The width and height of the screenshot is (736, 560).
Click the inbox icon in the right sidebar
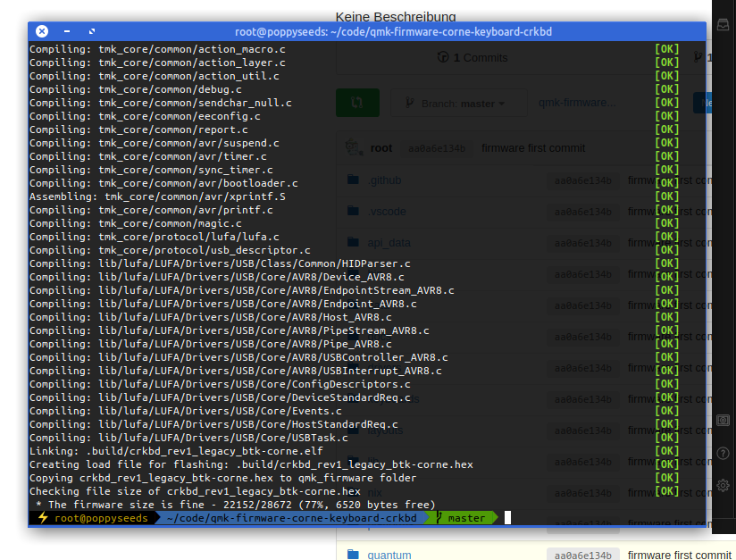coord(723,25)
